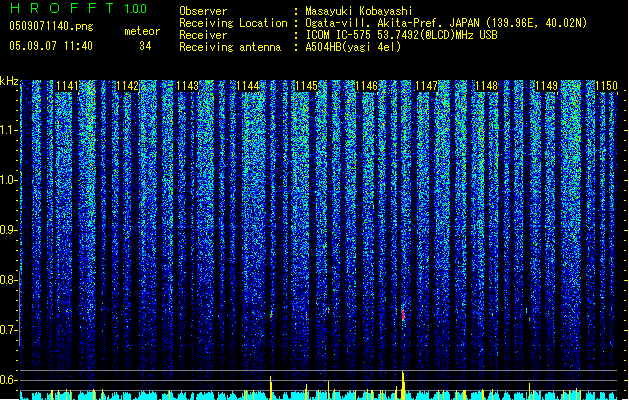Image resolution: width=629 pixels, height=400 pixels.
Task: Click the red meteor echo near 1147
Action: (403, 315)
